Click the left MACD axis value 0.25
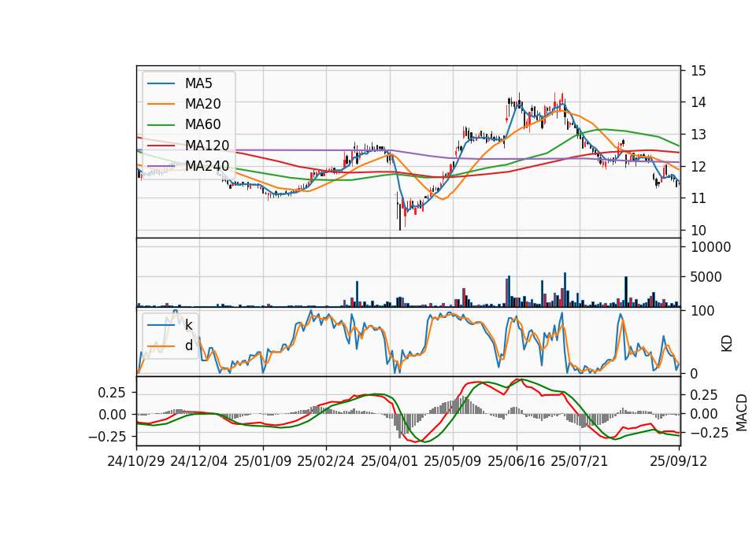This screenshot has height=543, width=756. coord(112,393)
